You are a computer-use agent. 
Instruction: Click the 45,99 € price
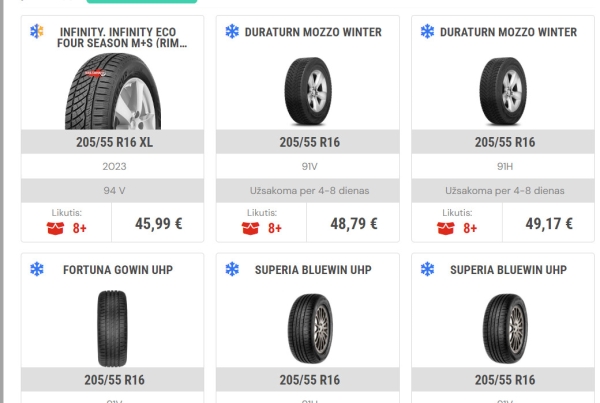[x=158, y=223]
